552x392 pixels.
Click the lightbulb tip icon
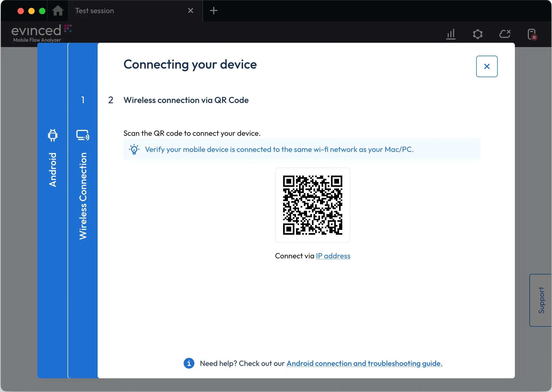[134, 149]
